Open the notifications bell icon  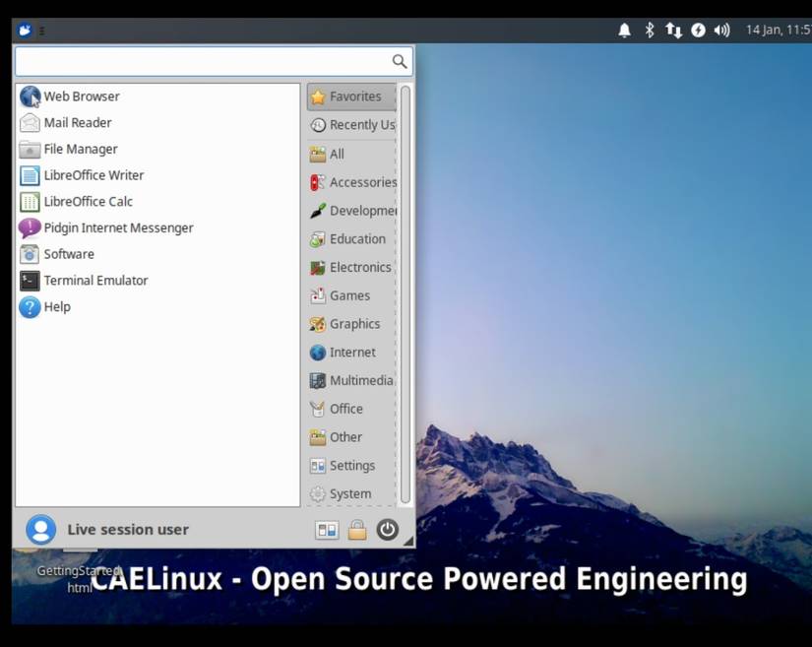pos(625,31)
